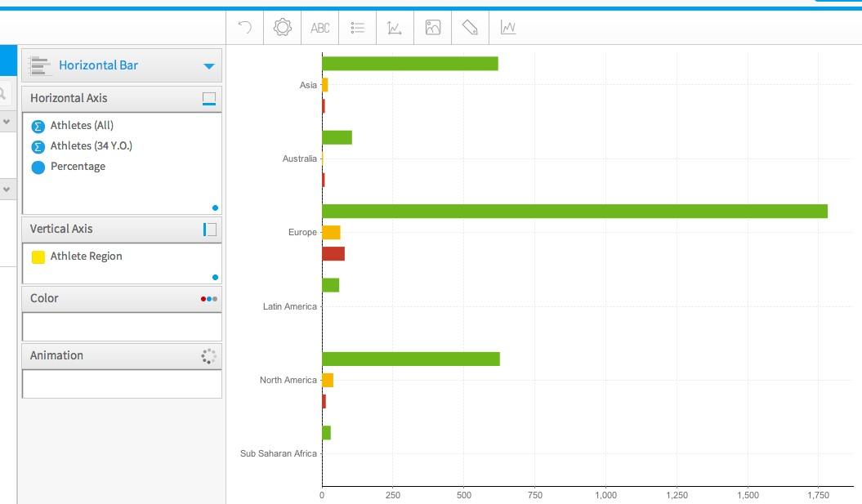
Task: Click the green Europe bar
Action: (x=575, y=211)
